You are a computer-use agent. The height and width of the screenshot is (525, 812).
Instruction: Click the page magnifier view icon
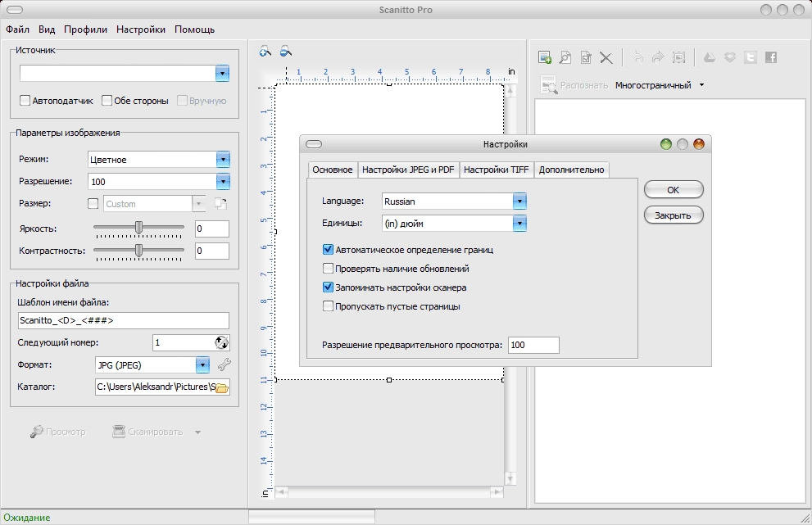pyautogui.click(x=565, y=57)
